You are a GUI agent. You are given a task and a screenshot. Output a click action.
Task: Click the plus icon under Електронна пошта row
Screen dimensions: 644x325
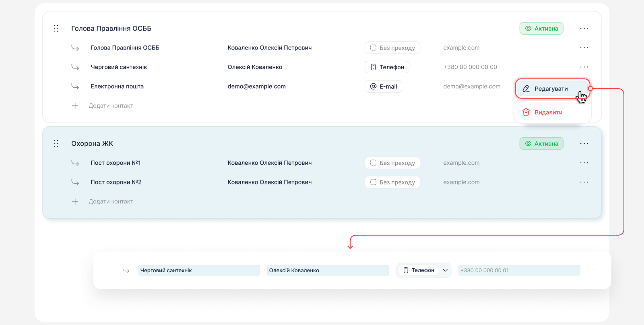click(x=75, y=106)
